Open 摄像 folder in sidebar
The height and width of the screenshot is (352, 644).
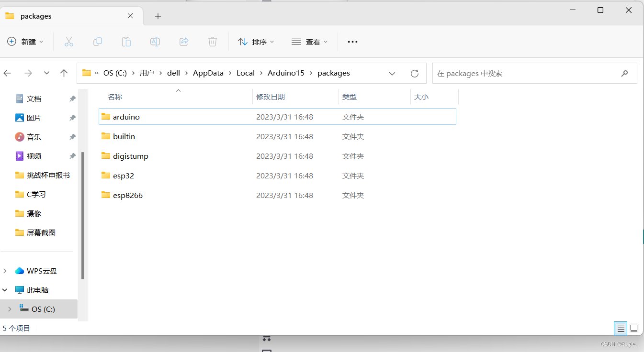34,213
